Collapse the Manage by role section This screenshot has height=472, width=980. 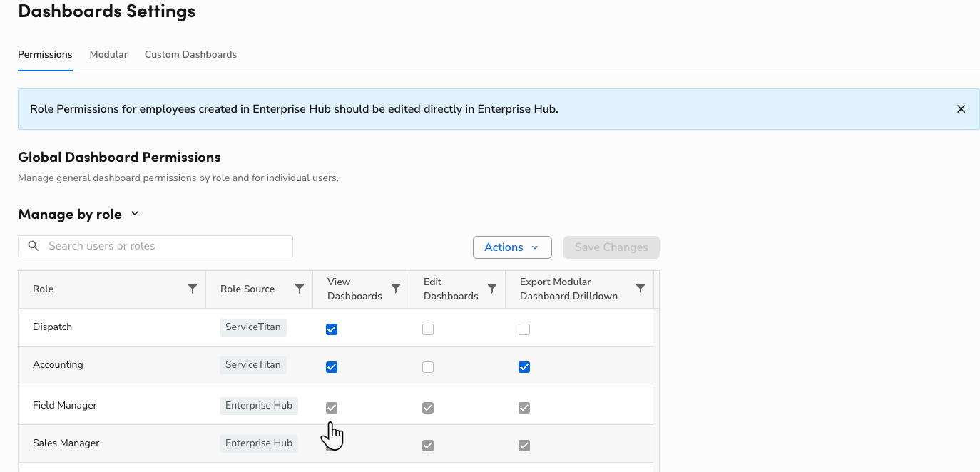click(x=134, y=213)
